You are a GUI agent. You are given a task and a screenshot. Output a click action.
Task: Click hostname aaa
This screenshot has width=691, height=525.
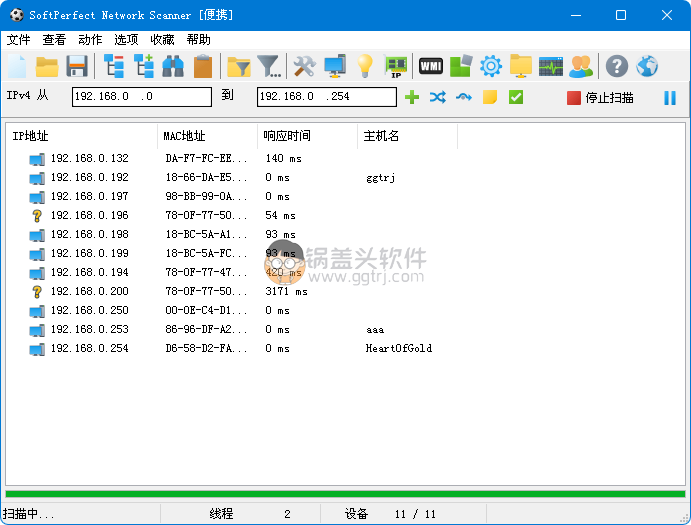point(375,330)
